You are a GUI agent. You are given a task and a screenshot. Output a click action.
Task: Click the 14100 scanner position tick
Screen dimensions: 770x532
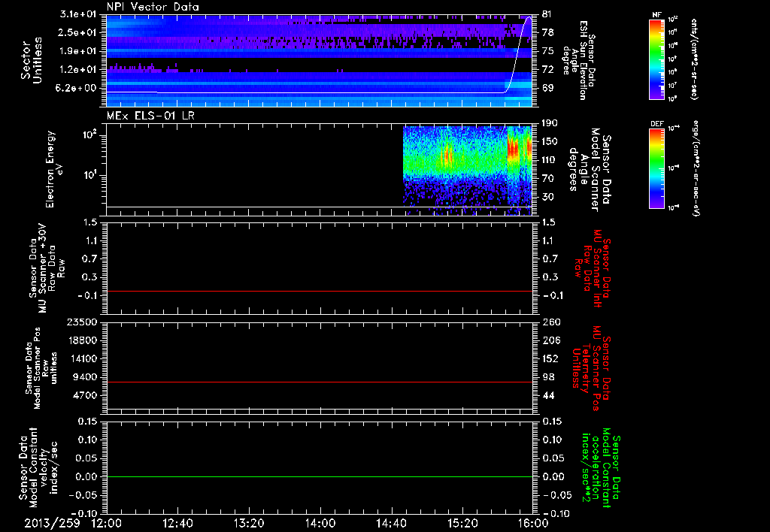tap(82, 358)
